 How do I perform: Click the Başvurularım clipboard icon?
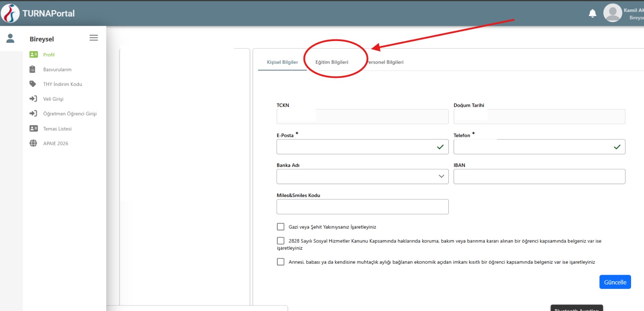tap(33, 69)
